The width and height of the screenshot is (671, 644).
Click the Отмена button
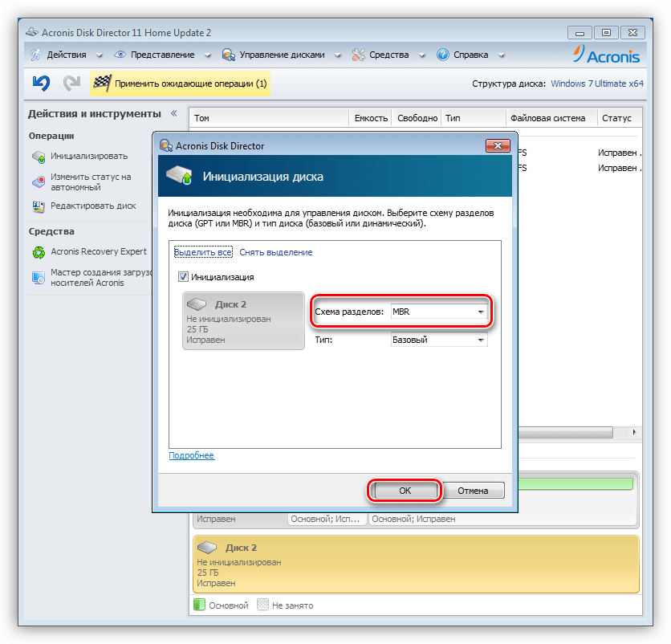click(x=473, y=491)
